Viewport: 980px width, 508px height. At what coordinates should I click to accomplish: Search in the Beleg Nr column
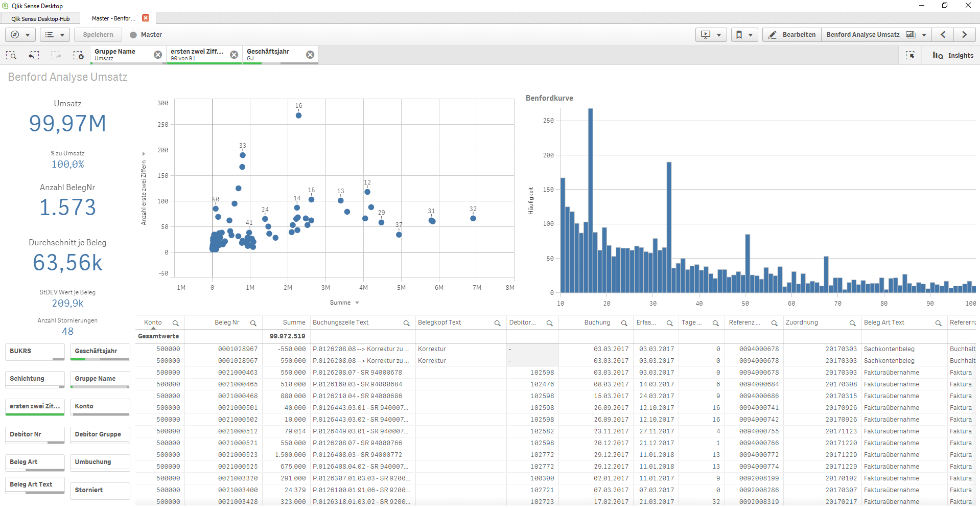point(253,323)
